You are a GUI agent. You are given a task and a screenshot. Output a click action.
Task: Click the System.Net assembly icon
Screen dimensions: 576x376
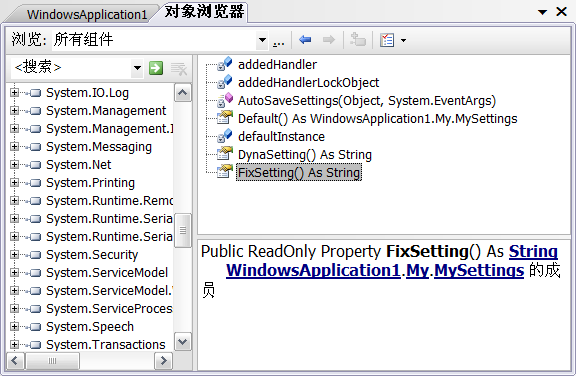[x=35, y=165]
